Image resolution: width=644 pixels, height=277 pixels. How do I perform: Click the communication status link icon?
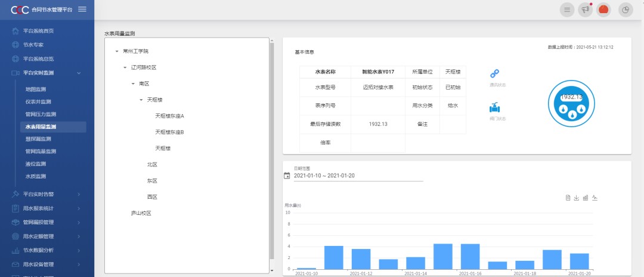pos(494,74)
